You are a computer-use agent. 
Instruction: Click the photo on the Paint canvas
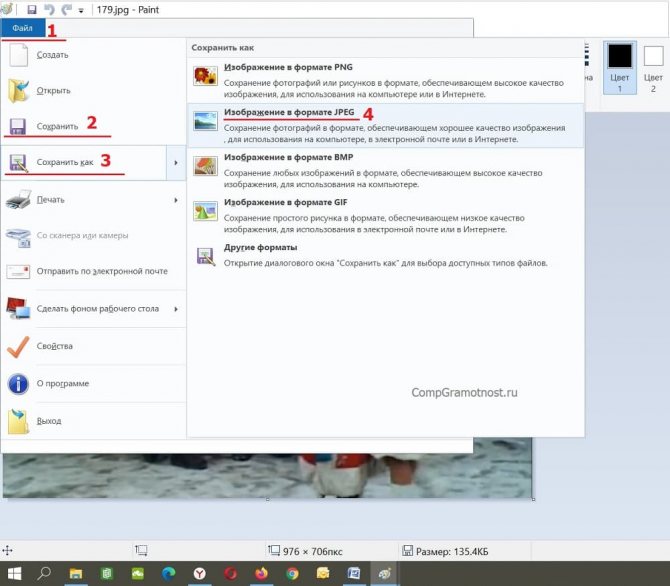pyautogui.click(x=267, y=475)
